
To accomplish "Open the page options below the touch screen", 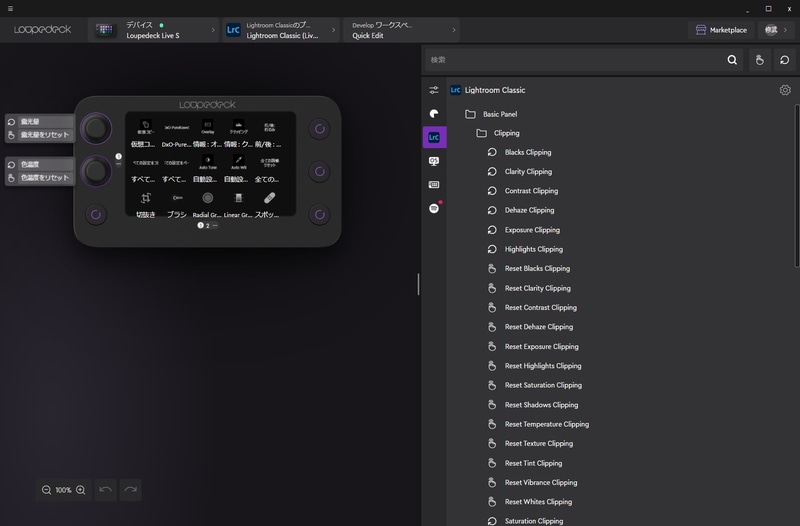I will click(215, 226).
